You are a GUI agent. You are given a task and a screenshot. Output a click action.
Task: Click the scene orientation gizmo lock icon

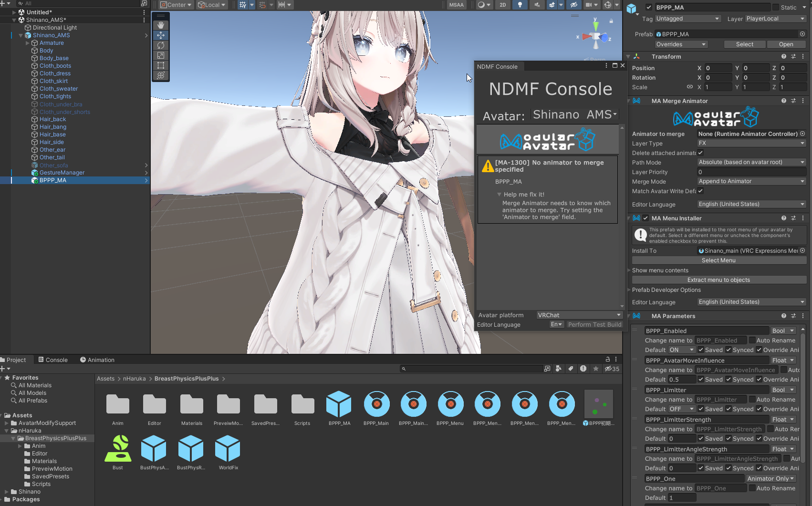coord(611,21)
